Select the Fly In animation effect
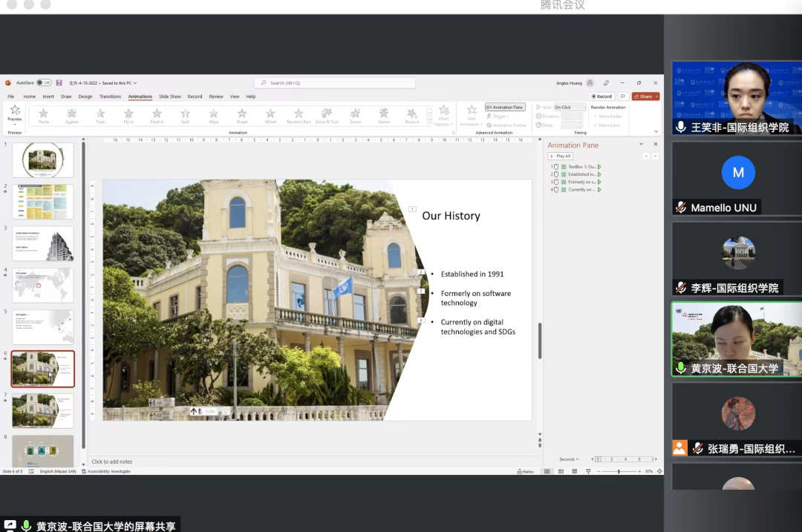Viewport: 802px width, 532px height. coord(128,114)
